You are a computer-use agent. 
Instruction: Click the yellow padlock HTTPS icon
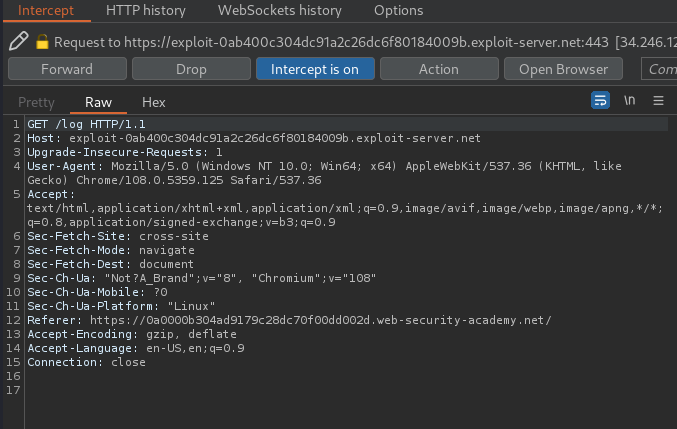pyautogui.click(x=42, y=42)
